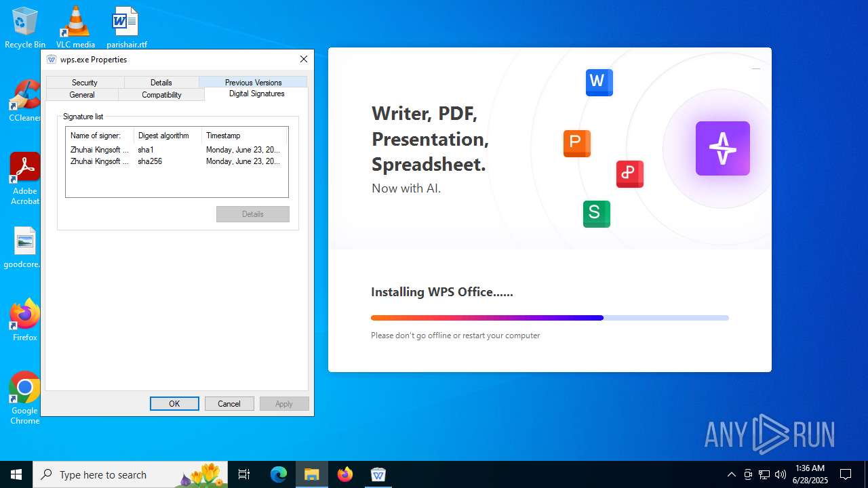This screenshot has height=488, width=868.
Task: Open Firefox from the taskbar
Action: pyautogui.click(x=345, y=474)
